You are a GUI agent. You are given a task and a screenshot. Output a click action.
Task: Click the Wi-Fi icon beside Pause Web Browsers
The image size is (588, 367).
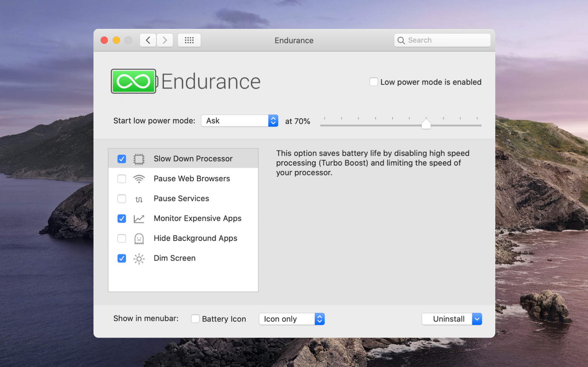(x=139, y=179)
